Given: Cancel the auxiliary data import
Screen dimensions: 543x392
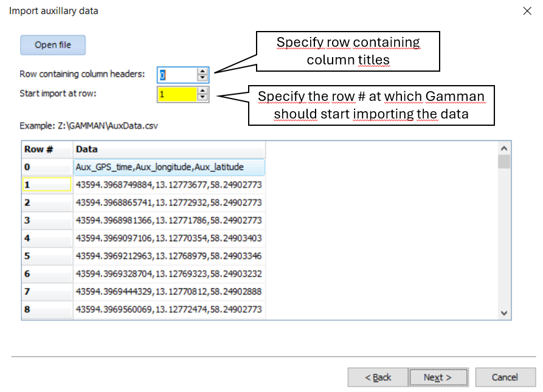Looking at the screenshot, I should pos(505,377).
